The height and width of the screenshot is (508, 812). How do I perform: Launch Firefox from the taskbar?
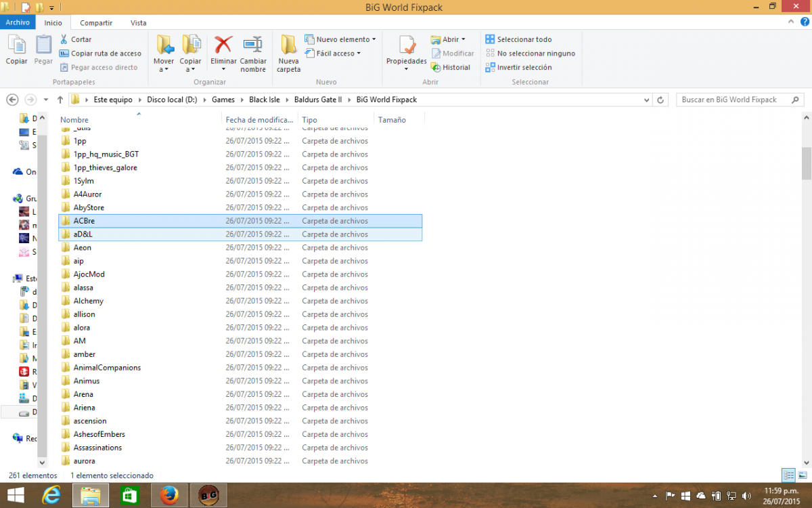168,495
